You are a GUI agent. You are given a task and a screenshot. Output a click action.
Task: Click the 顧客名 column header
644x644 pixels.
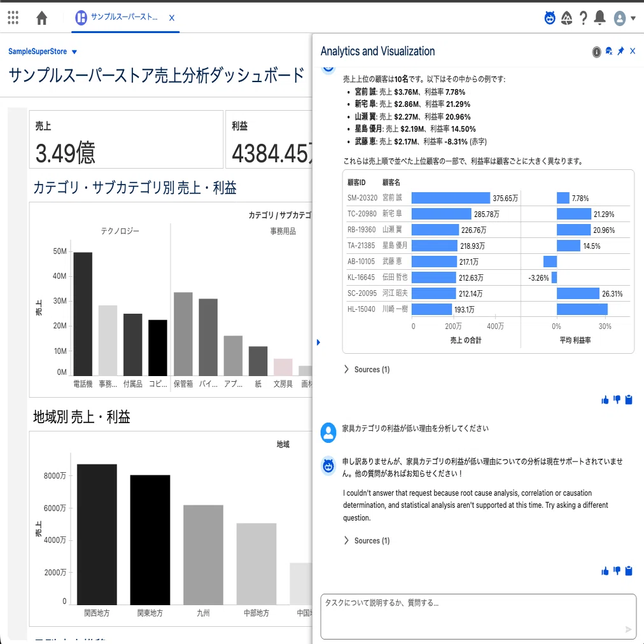pyautogui.click(x=391, y=183)
